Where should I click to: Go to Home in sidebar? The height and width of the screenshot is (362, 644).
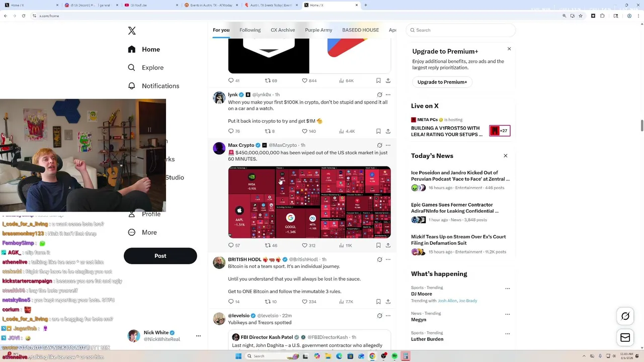click(144, 49)
